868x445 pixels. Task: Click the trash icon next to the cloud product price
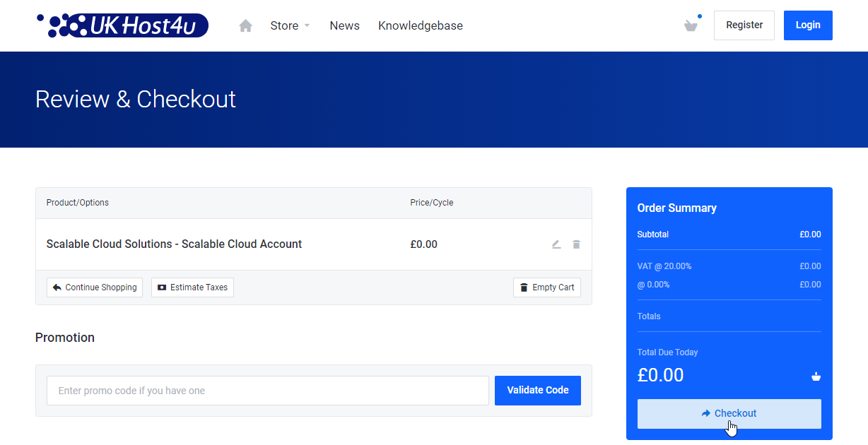click(576, 244)
